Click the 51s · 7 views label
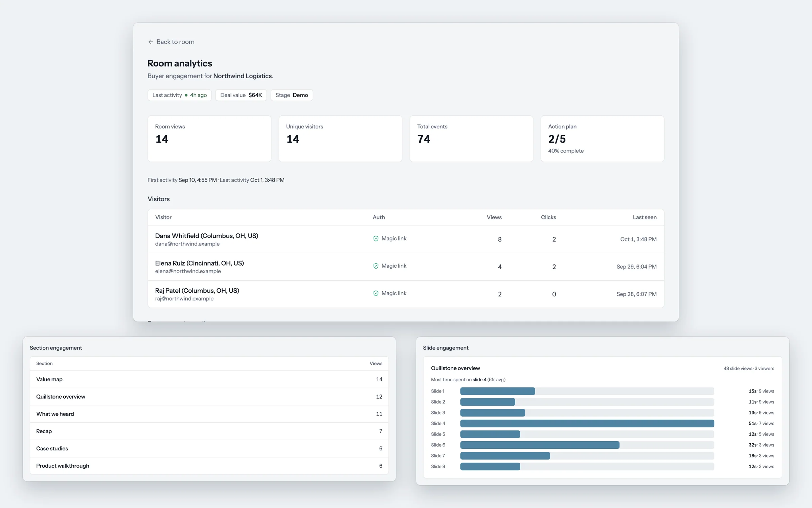The height and width of the screenshot is (508, 812). 761,423
